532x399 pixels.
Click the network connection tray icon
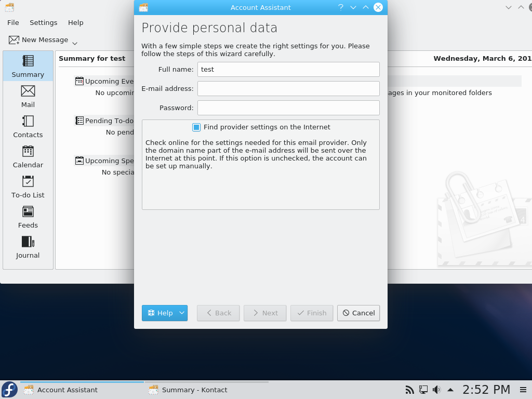coord(423,390)
